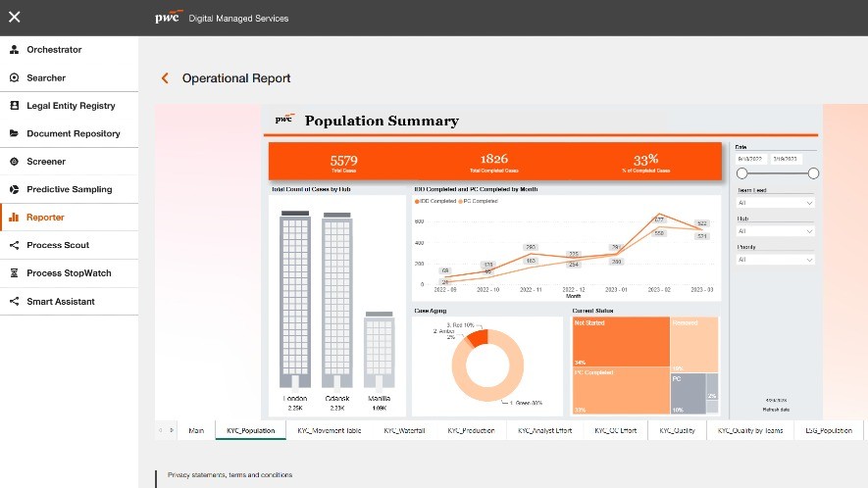Click next tab arrow in tab strip

coord(172,430)
